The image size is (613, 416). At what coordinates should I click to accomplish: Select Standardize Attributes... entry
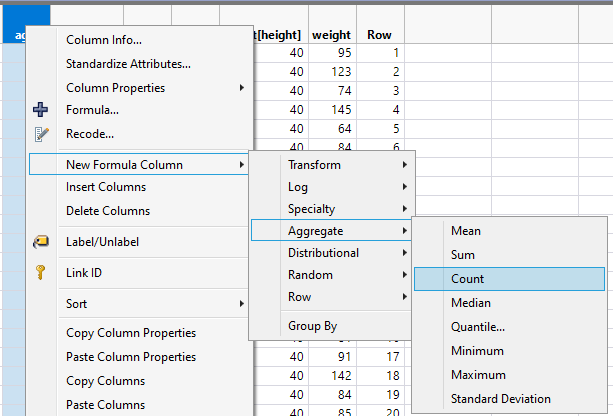[x=128, y=64]
